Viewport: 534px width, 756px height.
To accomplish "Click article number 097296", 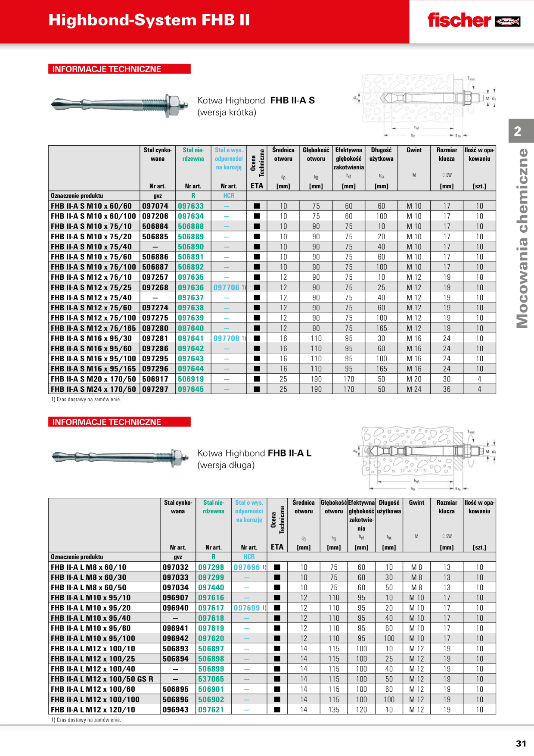I will [155, 369].
